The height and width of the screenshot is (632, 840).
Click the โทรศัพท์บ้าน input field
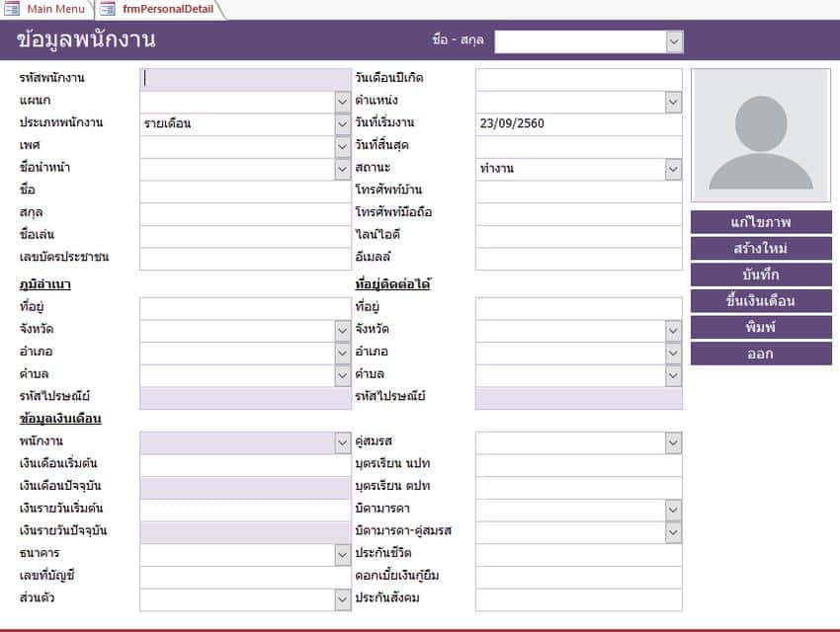tap(578, 192)
